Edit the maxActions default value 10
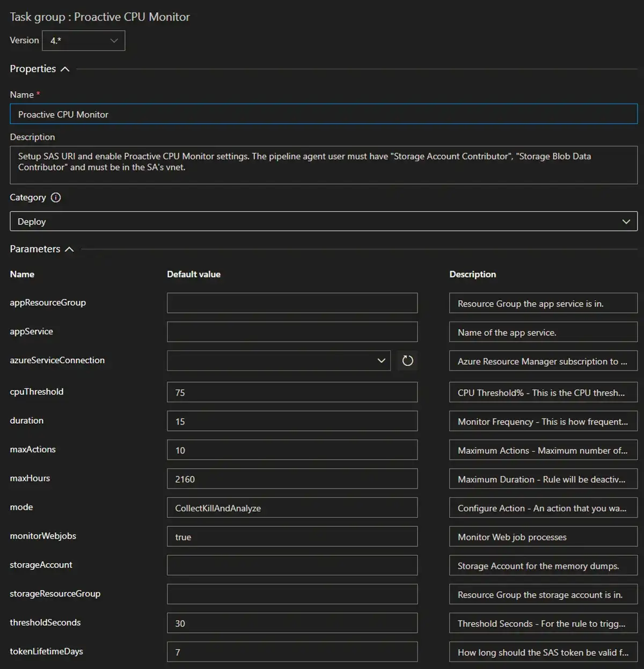Image resolution: width=644 pixels, height=669 pixels. pos(292,450)
